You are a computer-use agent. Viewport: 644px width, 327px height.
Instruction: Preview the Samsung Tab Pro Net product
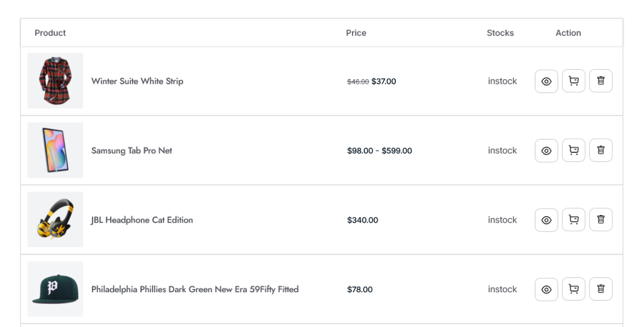[x=546, y=150]
